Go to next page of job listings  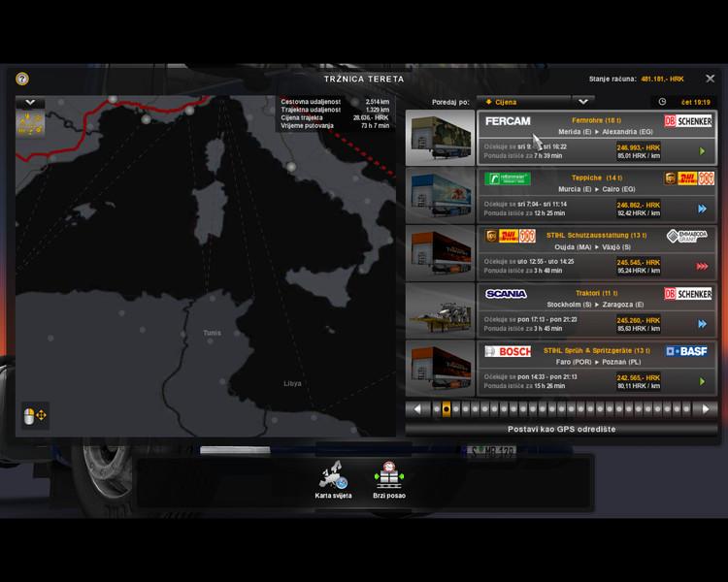coord(707,408)
